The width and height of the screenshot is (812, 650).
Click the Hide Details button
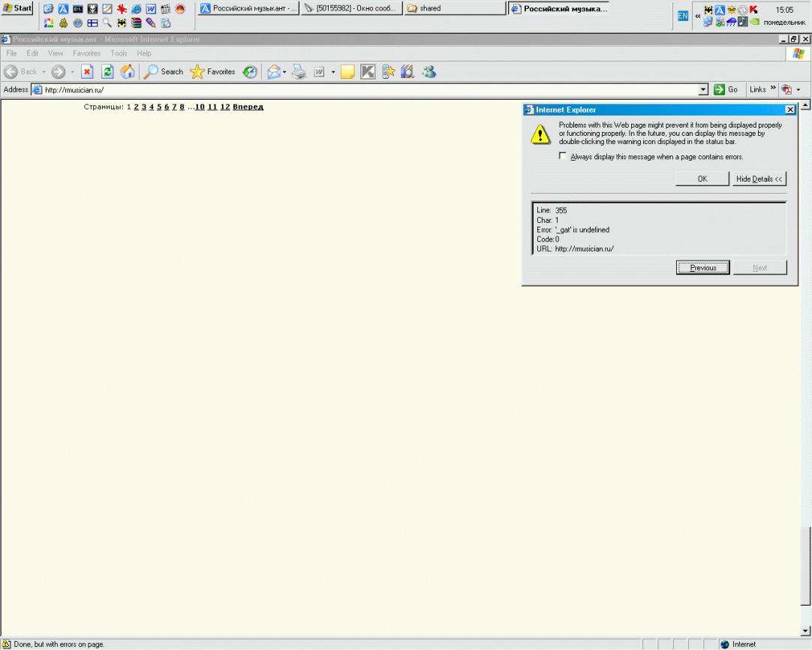pos(759,179)
